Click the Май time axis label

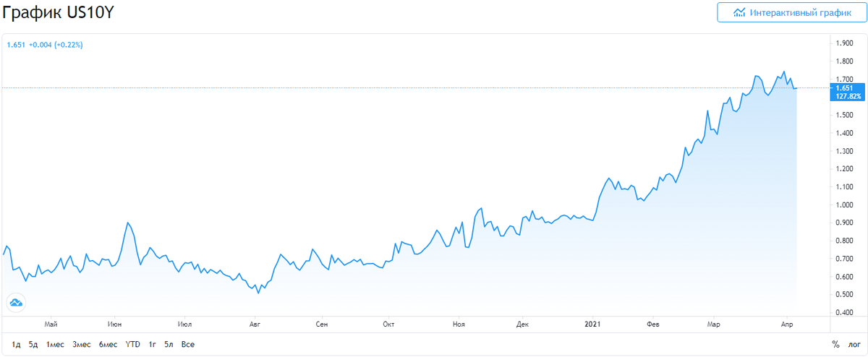pyautogui.click(x=51, y=324)
